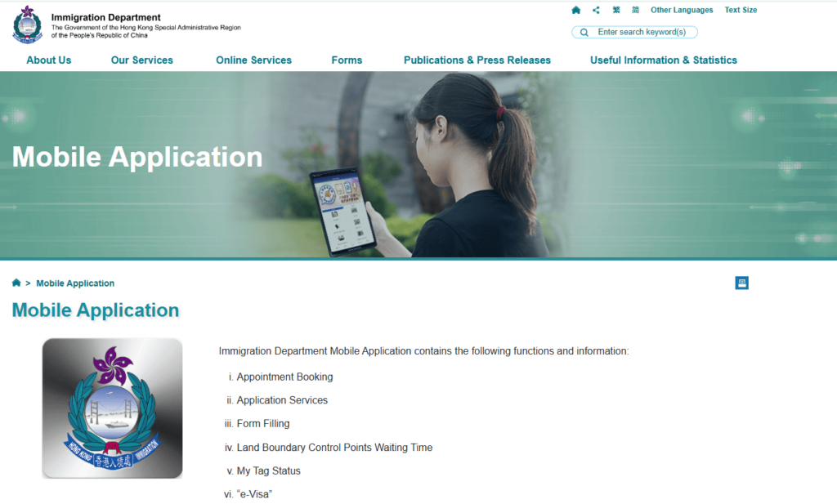The image size is (837, 504).
Task: Open Useful Information & Statistics menu
Action: 663,60
